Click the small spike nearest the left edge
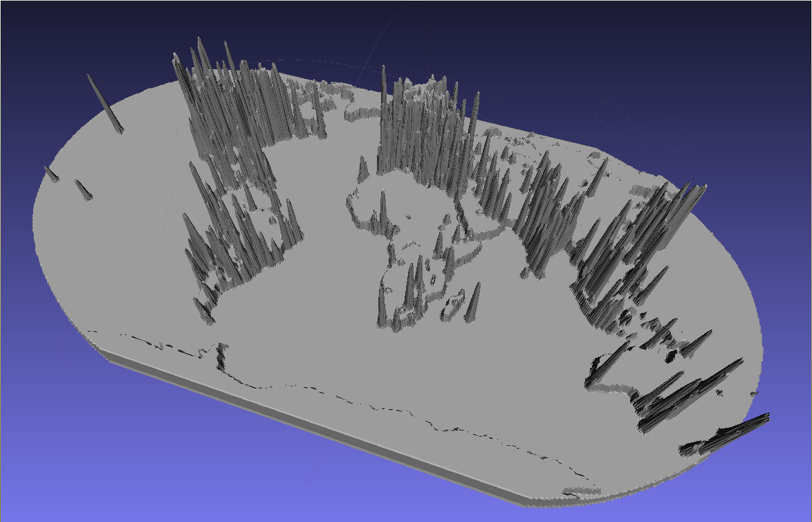Image resolution: width=812 pixels, height=522 pixels. pos(50,172)
